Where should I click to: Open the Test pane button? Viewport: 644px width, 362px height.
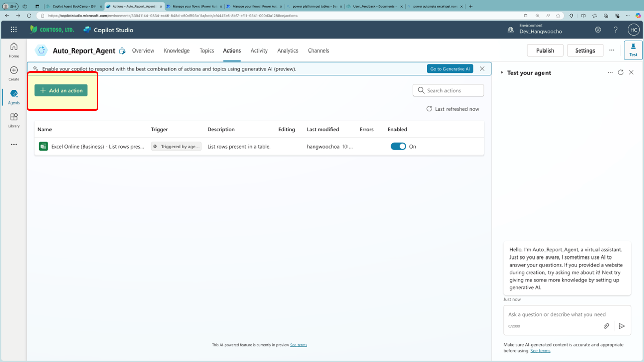coord(633,50)
